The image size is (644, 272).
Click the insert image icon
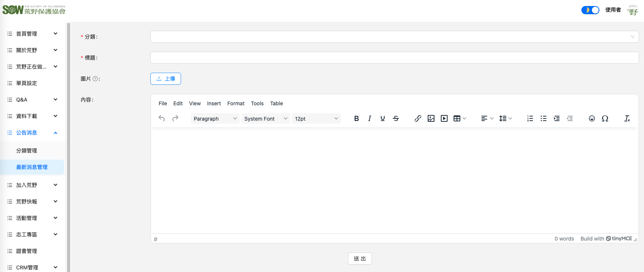431,118
